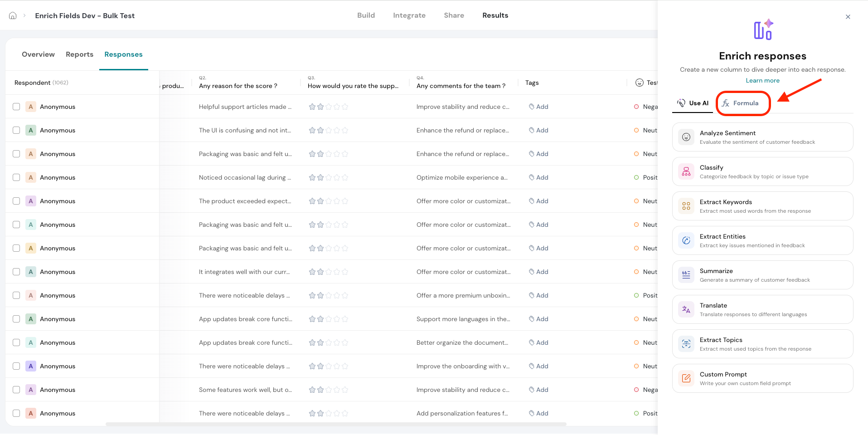Image resolution: width=868 pixels, height=435 pixels.
Task: Open the Translate language icon
Action: click(686, 309)
